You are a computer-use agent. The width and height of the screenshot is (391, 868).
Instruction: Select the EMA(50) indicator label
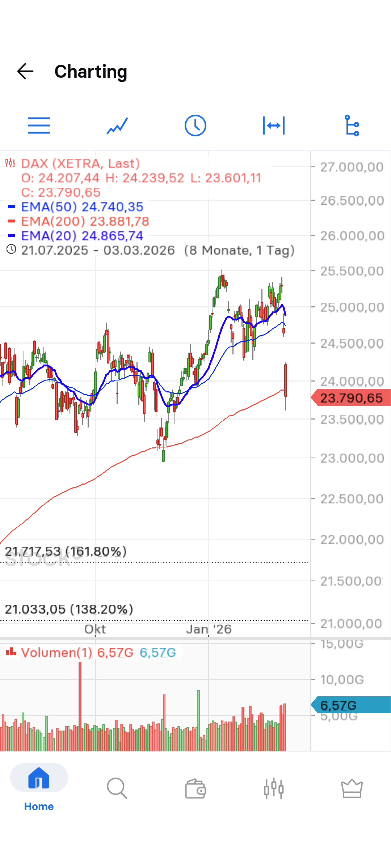point(82,207)
